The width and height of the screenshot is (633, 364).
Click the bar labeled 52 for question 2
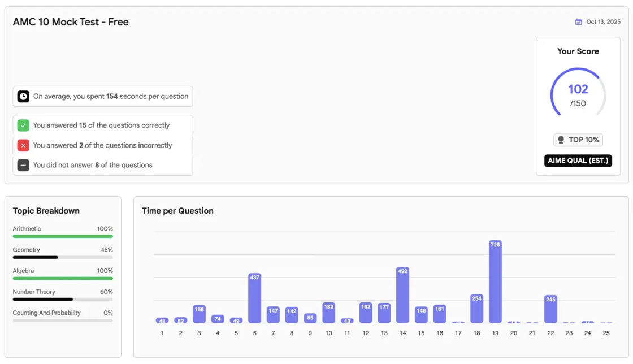coord(180,320)
